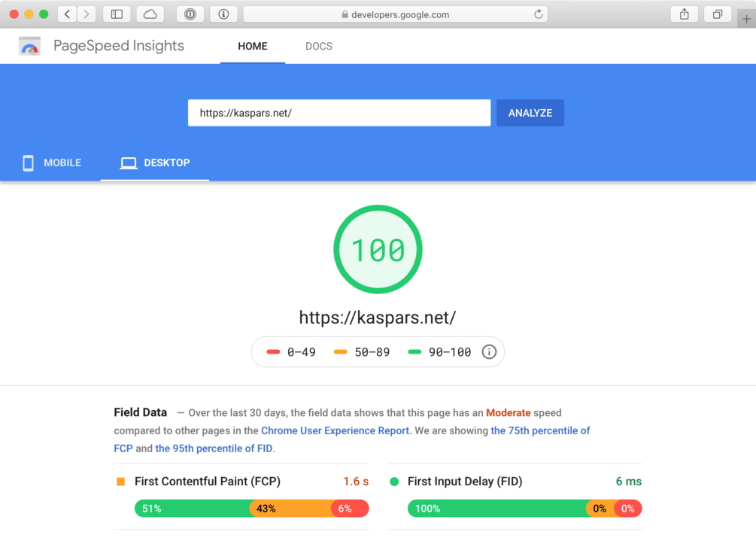756x541 pixels.
Task: Click the orange FCP square indicator
Action: pos(120,482)
